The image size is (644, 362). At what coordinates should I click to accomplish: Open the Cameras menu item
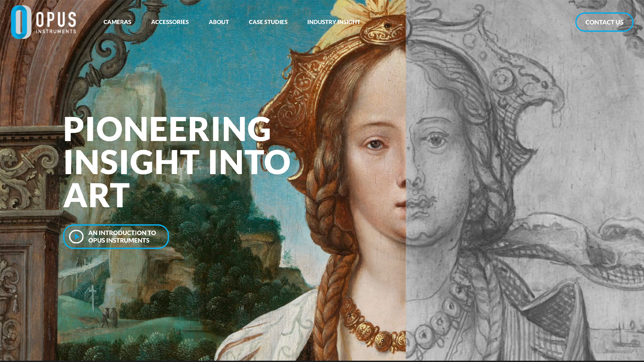[x=117, y=22]
